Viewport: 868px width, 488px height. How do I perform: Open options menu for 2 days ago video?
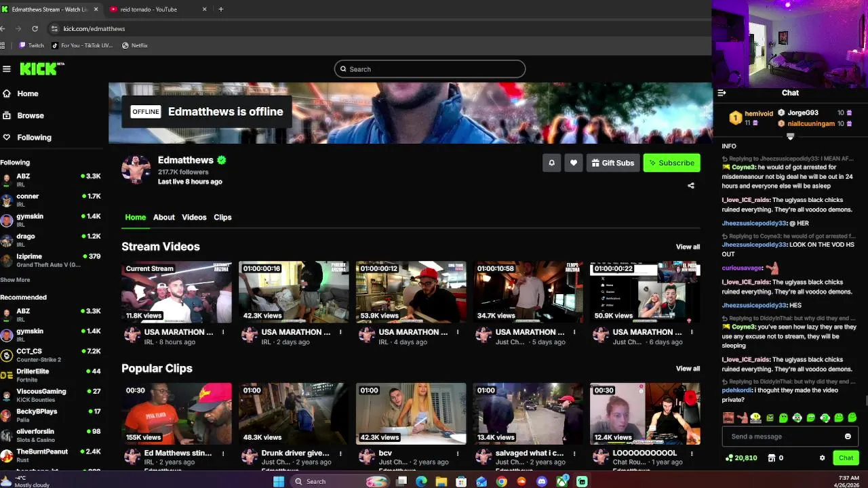tap(340, 332)
